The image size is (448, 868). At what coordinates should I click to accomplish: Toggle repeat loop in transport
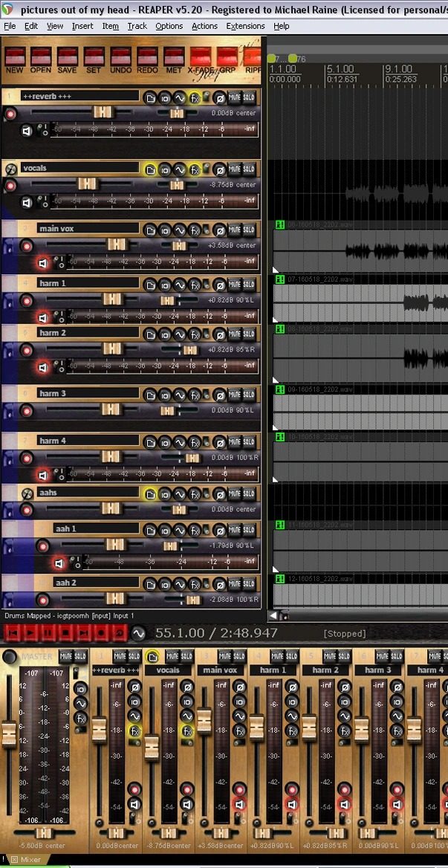pyautogui.click(x=119, y=632)
